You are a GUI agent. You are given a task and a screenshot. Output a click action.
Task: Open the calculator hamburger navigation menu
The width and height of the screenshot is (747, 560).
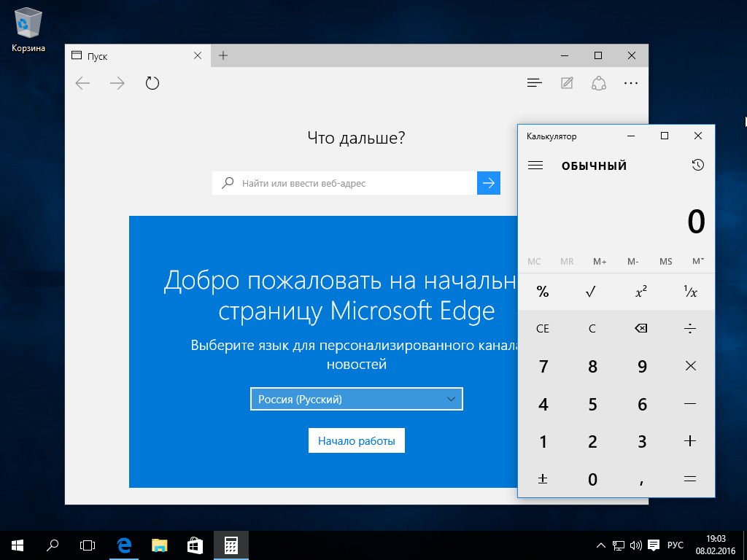[x=535, y=166]
